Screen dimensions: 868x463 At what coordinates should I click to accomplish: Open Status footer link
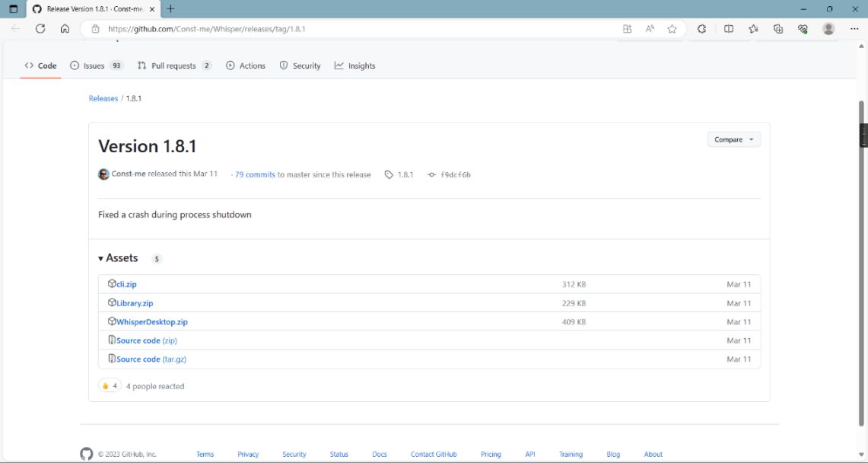pos(339,454)
